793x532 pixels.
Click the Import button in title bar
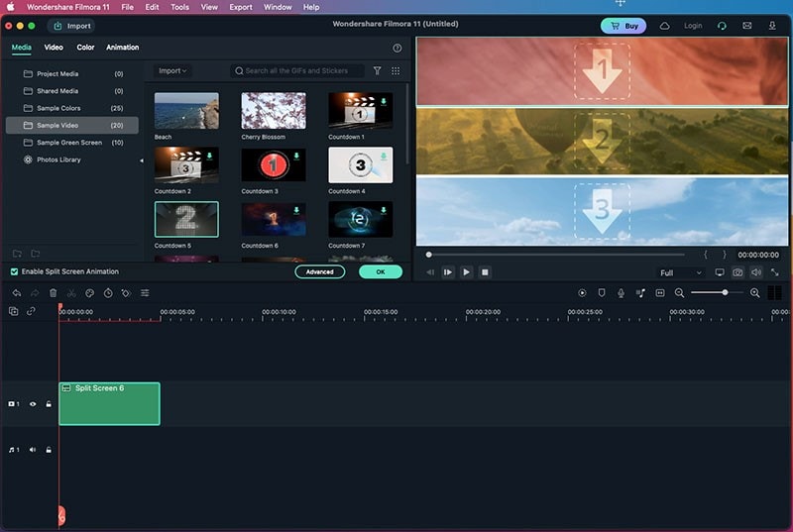(71, 26)
